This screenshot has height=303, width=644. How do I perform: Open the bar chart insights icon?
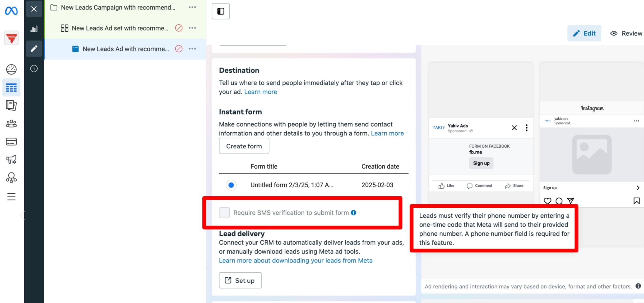pyautogui.click(x=34, y=29)
